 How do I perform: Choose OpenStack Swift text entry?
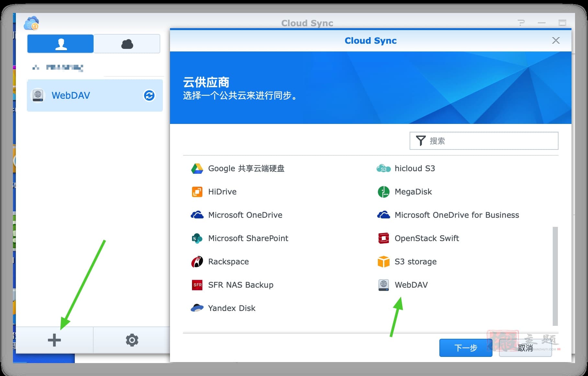[x=427, y=238]
